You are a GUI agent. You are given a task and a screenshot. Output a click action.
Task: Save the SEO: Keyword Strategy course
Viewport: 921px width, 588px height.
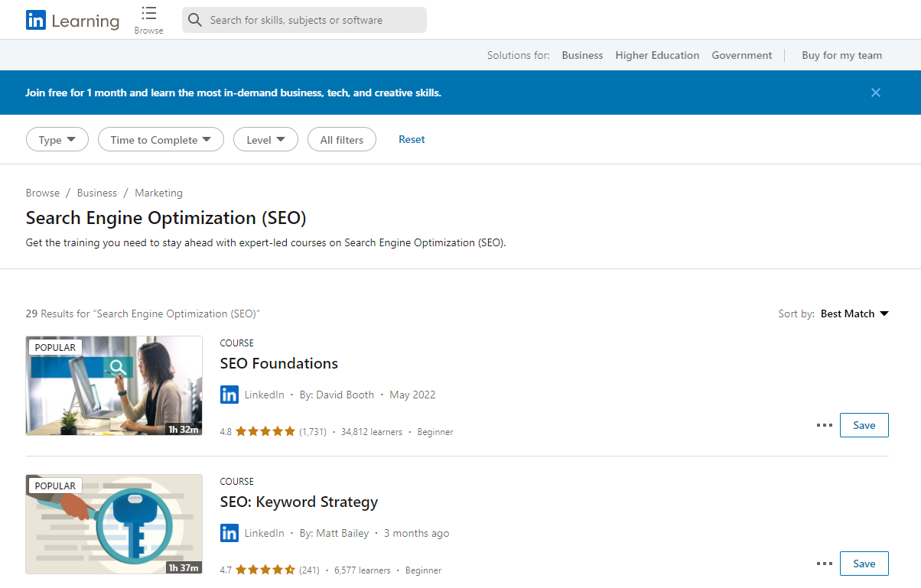864,564
